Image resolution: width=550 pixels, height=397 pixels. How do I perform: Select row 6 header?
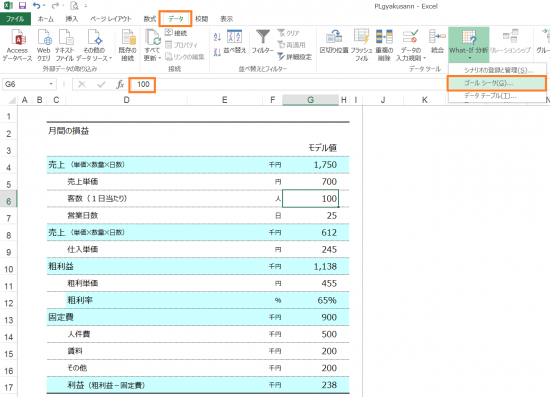coord(8,201)
